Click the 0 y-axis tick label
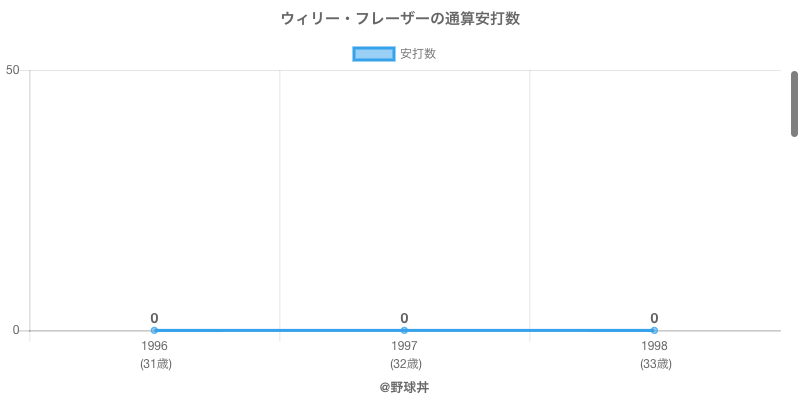800x400 pixels. pos(16,330)
